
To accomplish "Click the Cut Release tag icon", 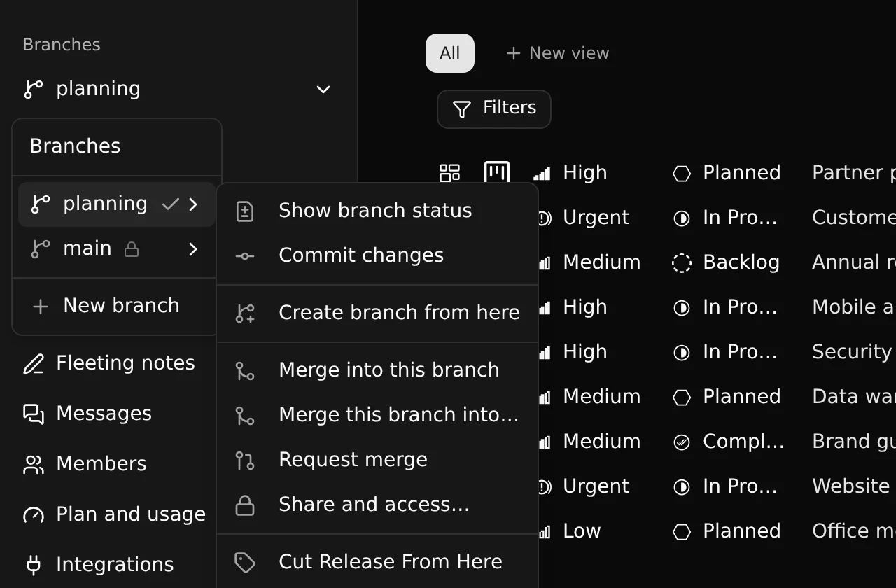I will (x=244, y=562).
